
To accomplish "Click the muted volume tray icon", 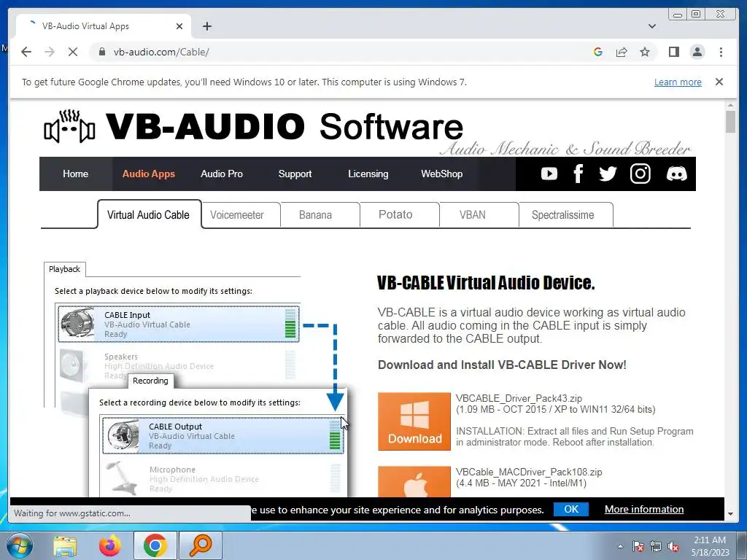I will (673, 547).
